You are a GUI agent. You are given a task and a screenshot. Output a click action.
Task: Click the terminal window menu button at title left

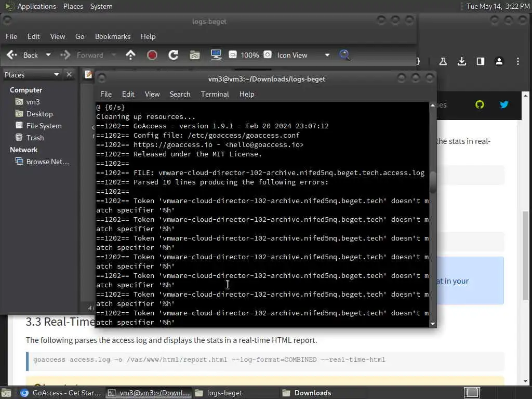[x=102, y=78]
